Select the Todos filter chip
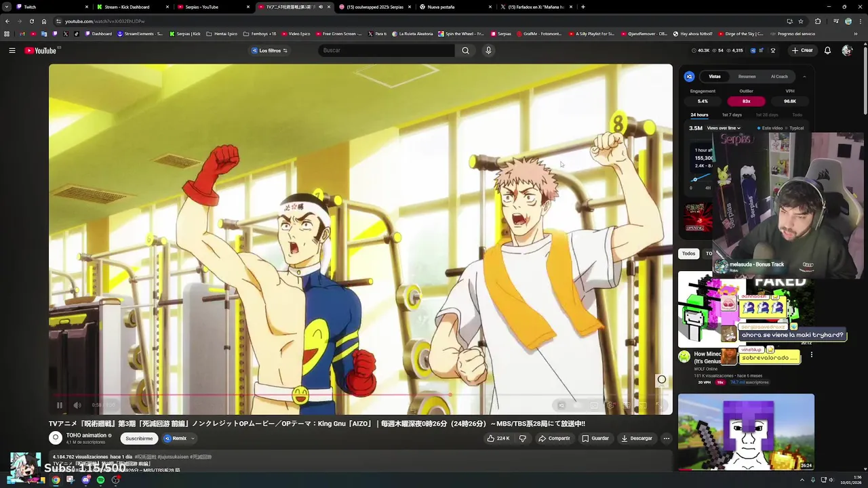868x488 pixels. (688, 253)
